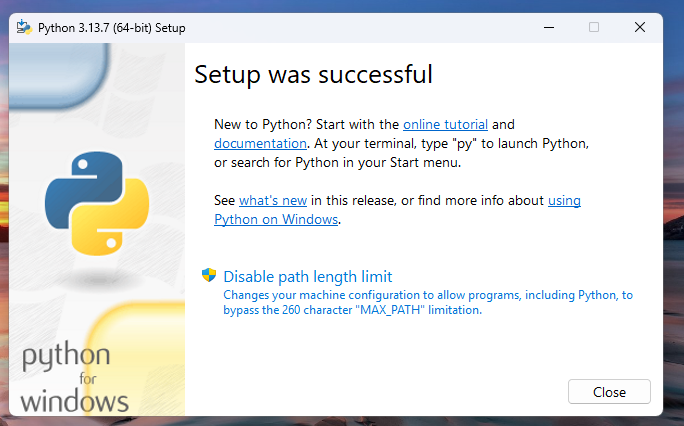Click the desktop wallpaper below the installer window
The image size is (684, 426).
coord(340,420)
